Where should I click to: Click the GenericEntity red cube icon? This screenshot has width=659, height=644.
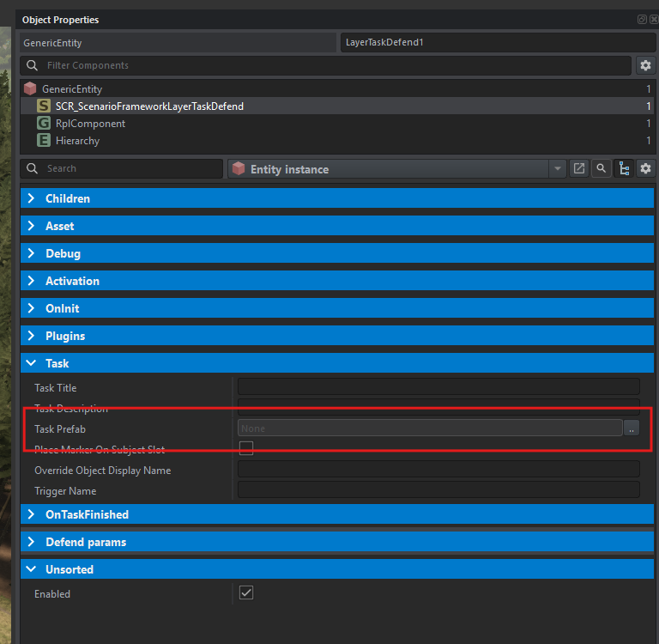30,88
